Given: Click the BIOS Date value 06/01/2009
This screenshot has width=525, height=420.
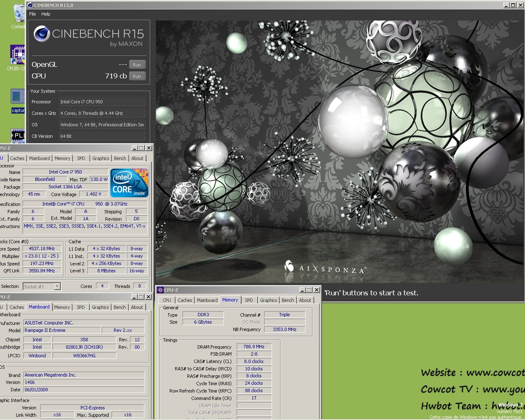Looking at the screenshot, I should pos(84,390).
